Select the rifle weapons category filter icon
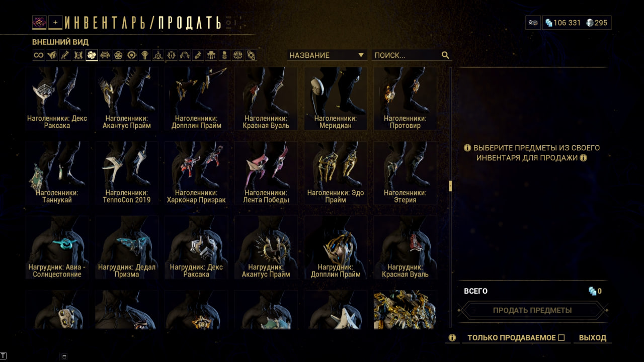The height and width of the screenshot is (362, 644). pos(65,55)
